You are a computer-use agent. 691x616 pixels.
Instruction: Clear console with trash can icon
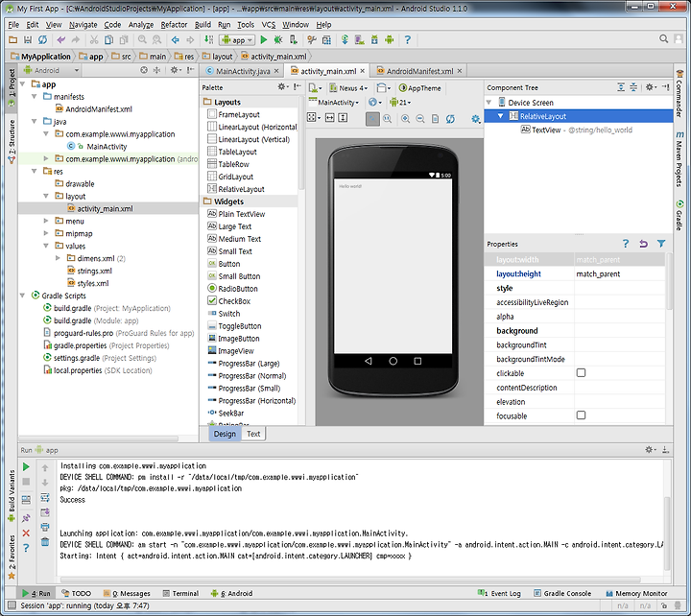click(45, 542)
